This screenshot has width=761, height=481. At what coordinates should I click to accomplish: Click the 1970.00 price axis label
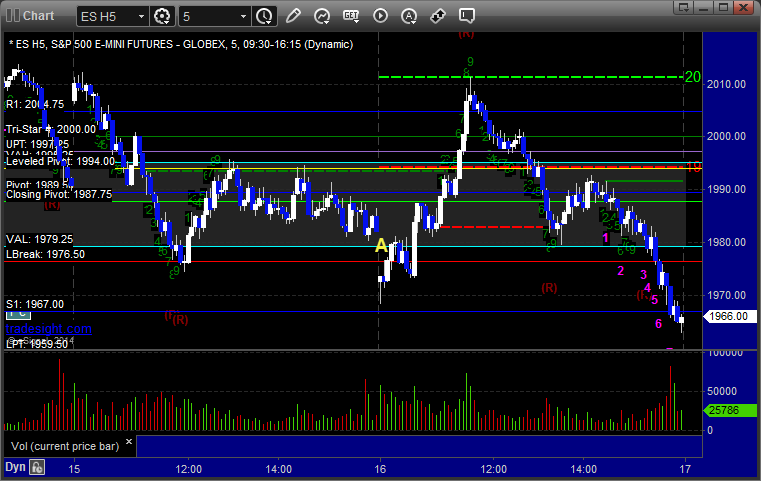click(727, 295)
